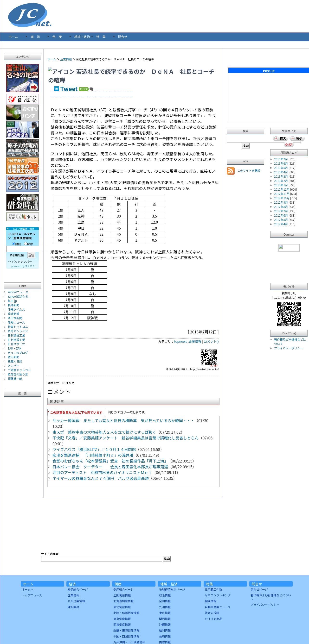Click the broken Counter image
This screenshot has width=309, height=644.
pyautogui.click(x=289, y=248)
